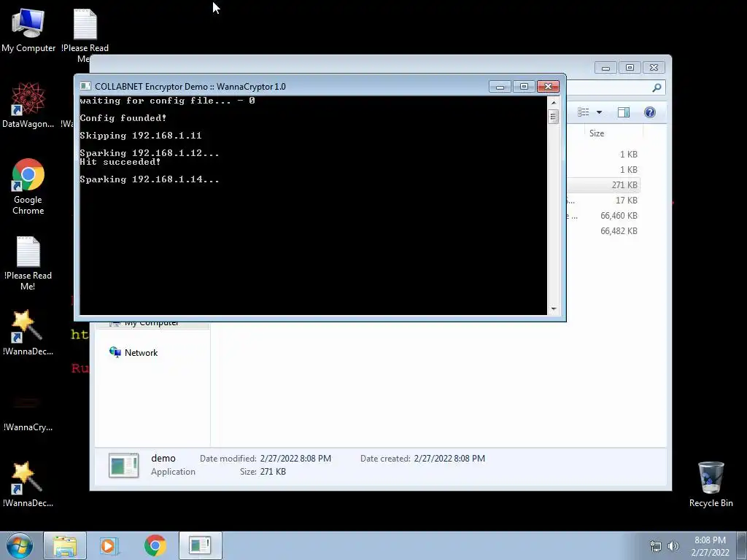Screen dimensions: 747x560
Task: Click console scrollbar down arrow
Action: point(554,308)
